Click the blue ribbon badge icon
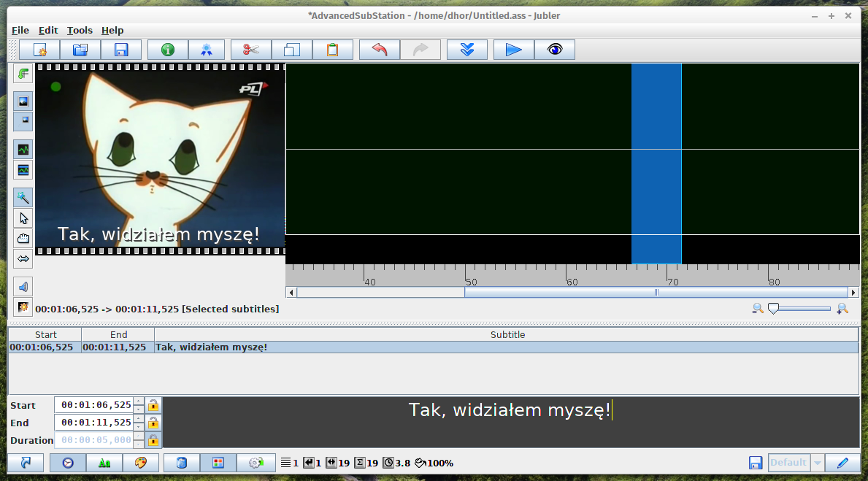 click(x=207, y=50)
